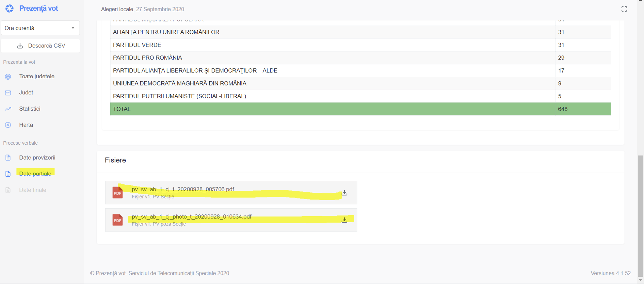Open the Ora curentă dropdown
This screenshot has width=644, height=288.
pos(40,28)
